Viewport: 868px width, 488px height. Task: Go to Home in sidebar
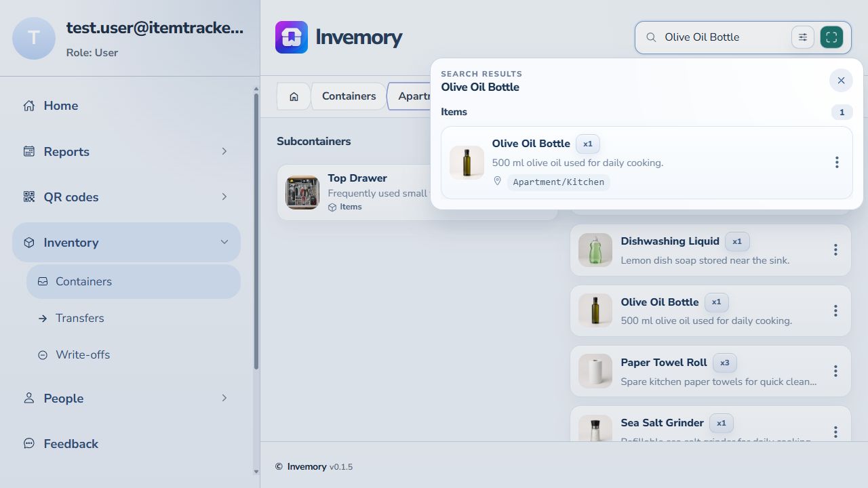click(x=126, y=106)
